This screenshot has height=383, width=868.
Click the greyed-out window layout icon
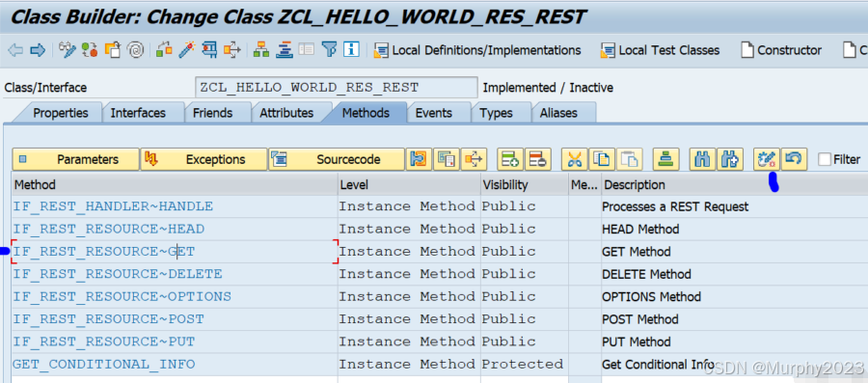(306, 50)
